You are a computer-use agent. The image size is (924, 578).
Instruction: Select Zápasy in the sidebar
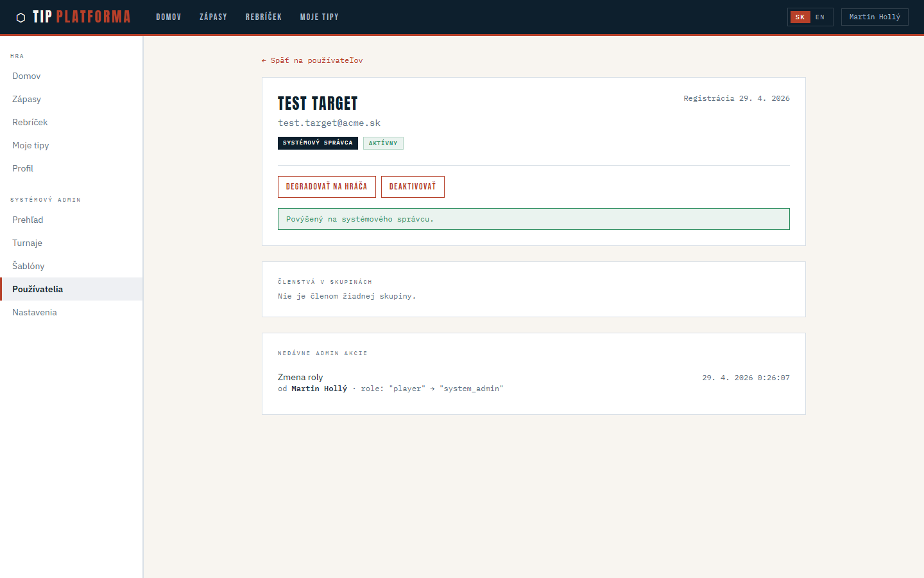[x=26, y=99]
